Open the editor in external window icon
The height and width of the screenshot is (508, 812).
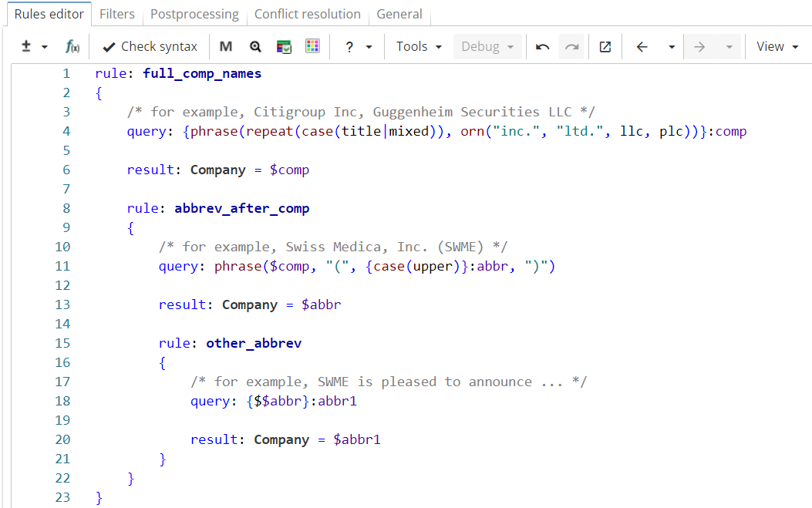[x=605, y=46]
